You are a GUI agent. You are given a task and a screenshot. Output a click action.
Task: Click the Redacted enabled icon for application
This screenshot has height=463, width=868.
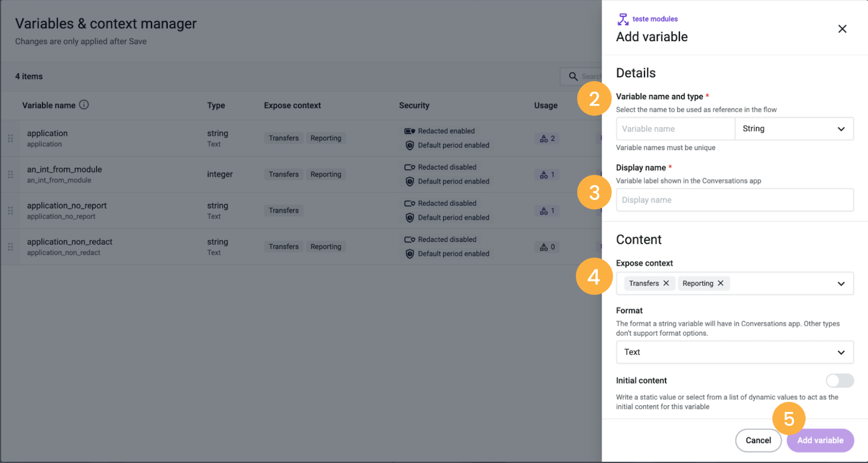[409, 131]
